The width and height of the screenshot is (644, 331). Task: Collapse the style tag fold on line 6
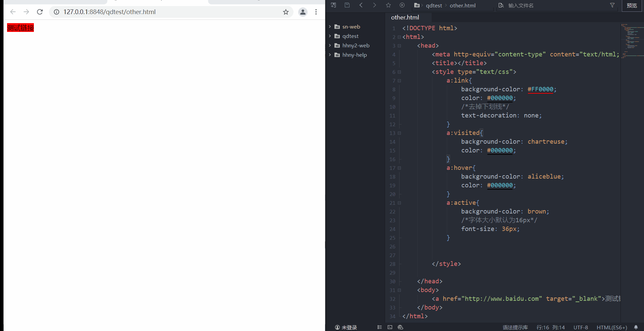click(x=399, y=72)
